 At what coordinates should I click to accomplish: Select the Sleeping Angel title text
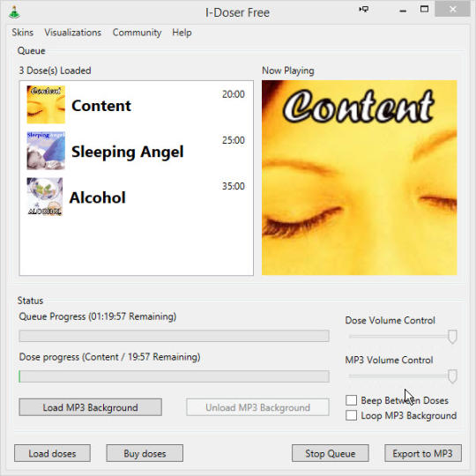pos(128,152)
